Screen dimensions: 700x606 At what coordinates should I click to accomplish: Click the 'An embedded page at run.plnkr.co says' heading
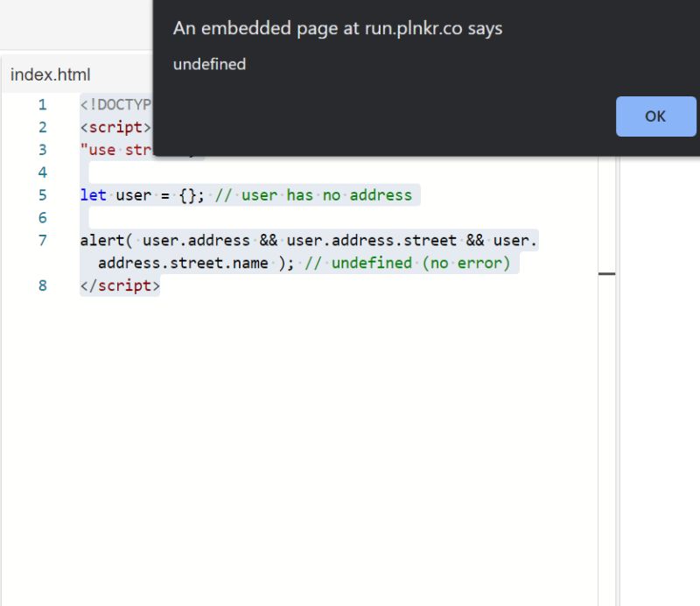(338, 28)
